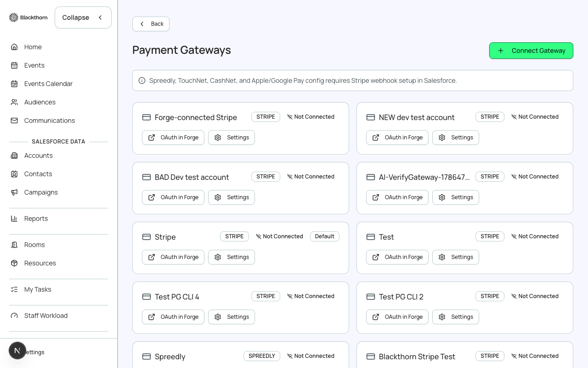This screenshot has height=368, width=588.
Task: Open Settings for the Stripe default gateway
Action: 232,257
